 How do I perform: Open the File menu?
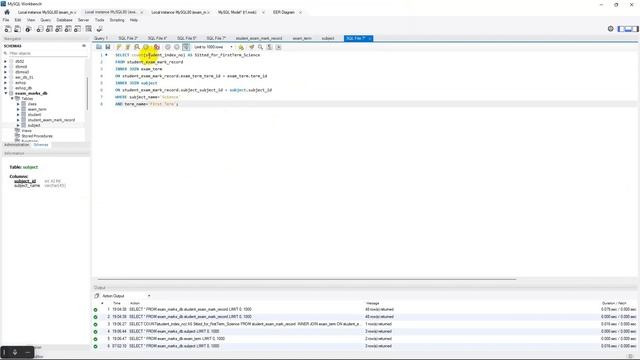tap(6, 20)
